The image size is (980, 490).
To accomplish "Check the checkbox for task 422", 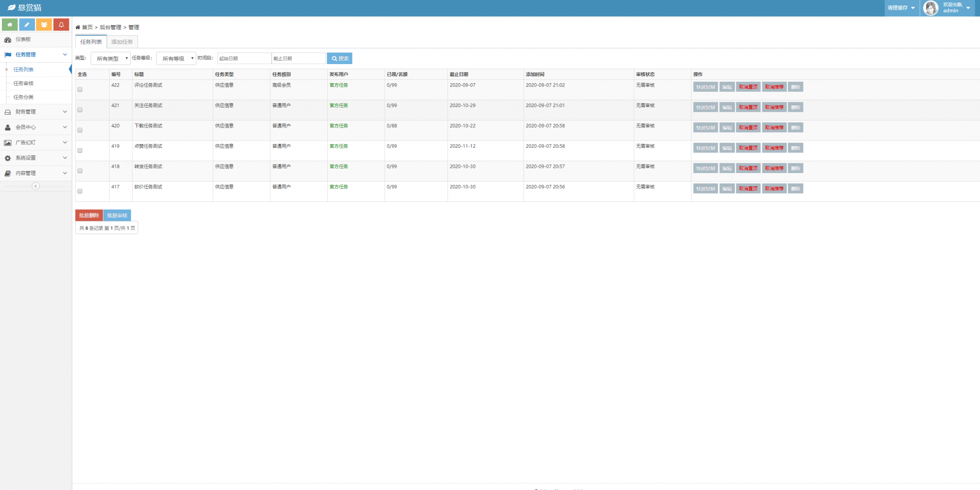I will click(80, 89).
